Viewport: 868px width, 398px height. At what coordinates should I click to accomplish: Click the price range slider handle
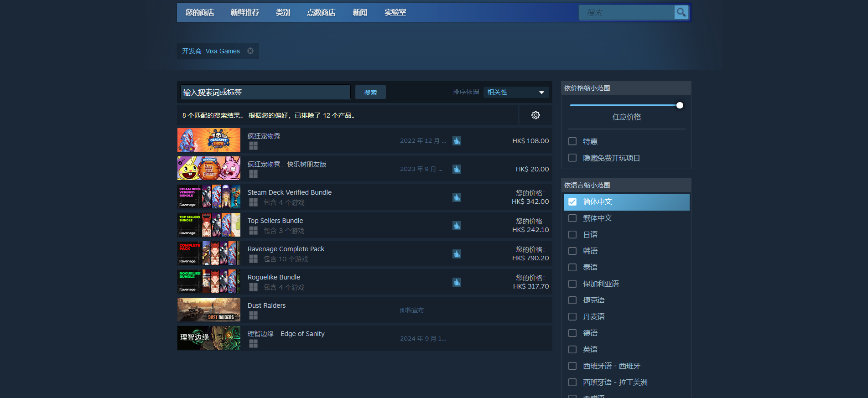680,105
